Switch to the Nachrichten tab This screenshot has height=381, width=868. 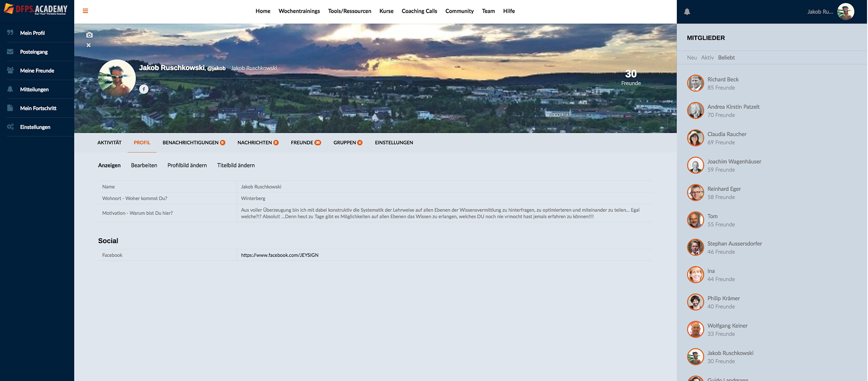[x=258, y=142]
